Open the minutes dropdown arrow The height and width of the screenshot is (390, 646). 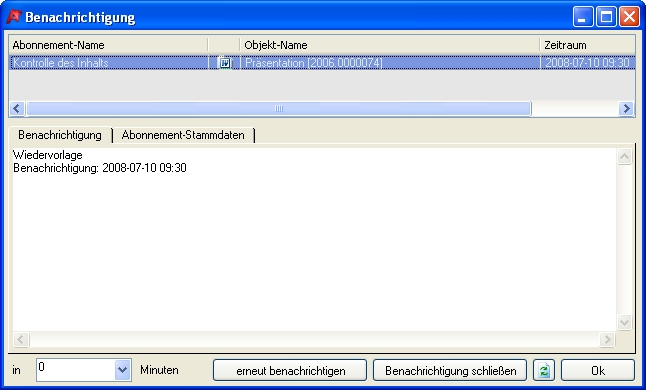(x=122, y=370)
